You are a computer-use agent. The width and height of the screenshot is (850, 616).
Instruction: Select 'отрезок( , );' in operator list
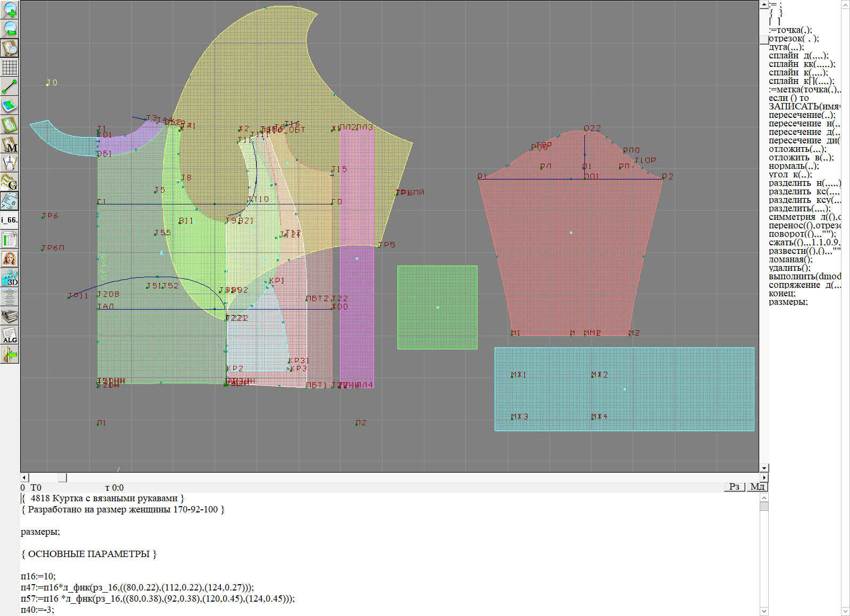tap(794, 39)
